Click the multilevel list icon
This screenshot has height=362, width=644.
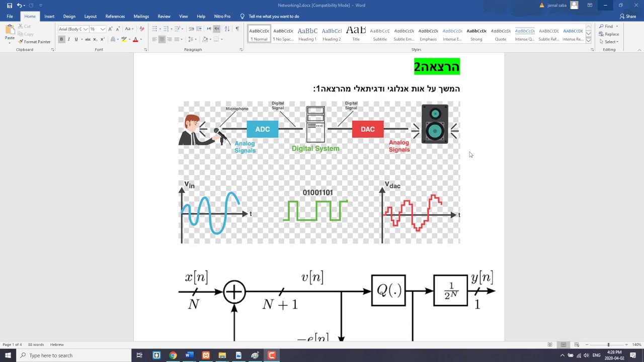click(x=178, y=29)
